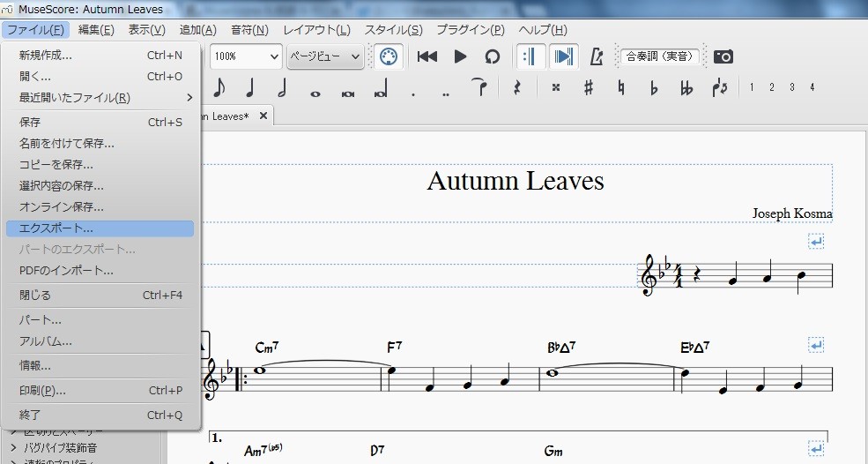
Task: Apply double sharp accidental
Action: (x=556, y=87)
